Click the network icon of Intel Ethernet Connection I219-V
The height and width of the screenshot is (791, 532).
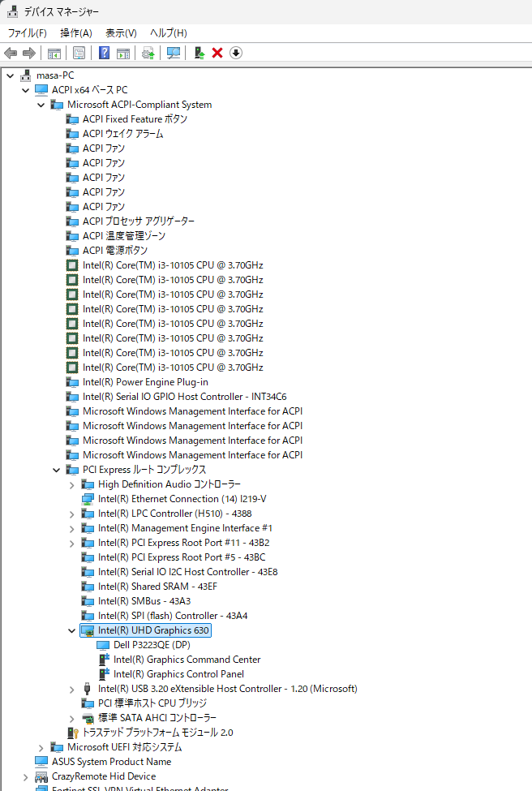pyautogui.click(x=88, y=499)
